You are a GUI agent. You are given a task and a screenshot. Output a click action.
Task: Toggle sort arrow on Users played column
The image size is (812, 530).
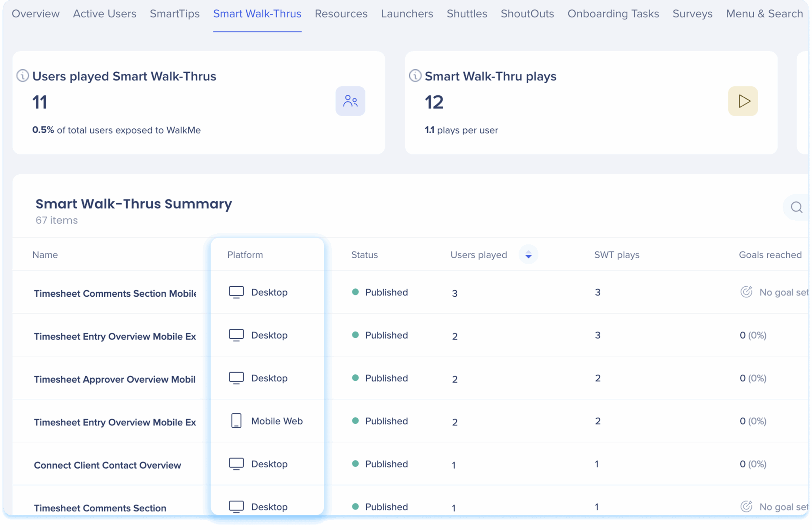(528, 255)
